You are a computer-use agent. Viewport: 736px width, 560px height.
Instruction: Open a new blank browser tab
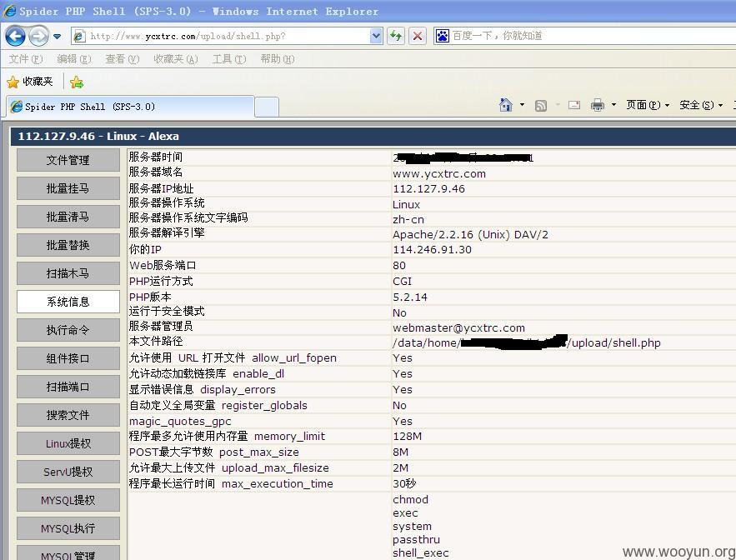[x=267, y=107]
